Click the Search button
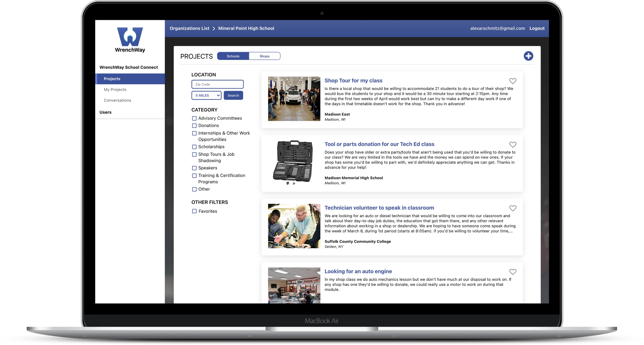This screenshot has width=644, height=345. tap(233, 95)
